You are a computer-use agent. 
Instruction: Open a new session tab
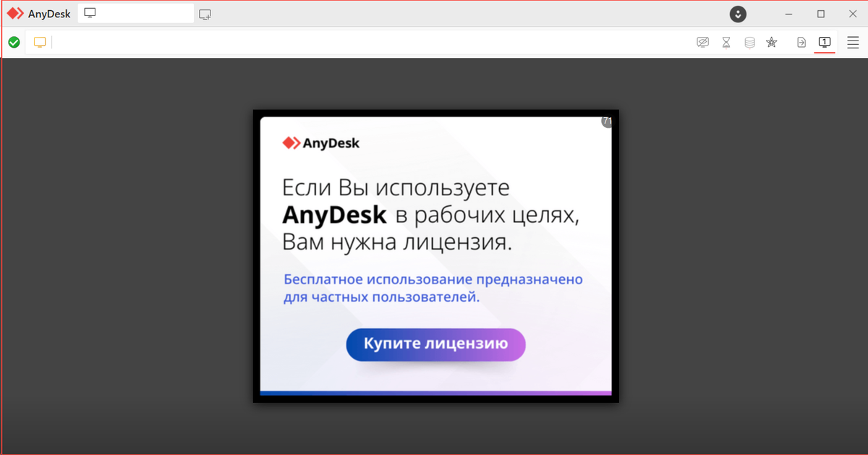tap(205, 14)
